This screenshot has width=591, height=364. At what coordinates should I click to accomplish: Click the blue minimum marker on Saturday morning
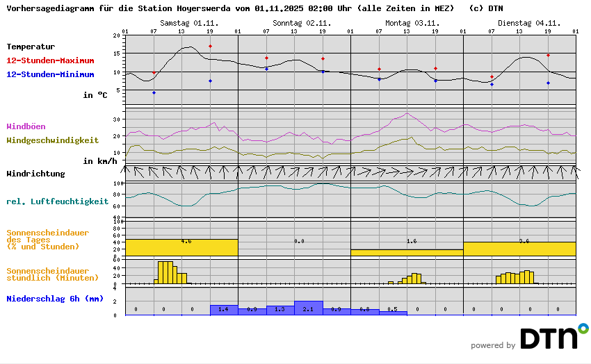click(154, 92)
